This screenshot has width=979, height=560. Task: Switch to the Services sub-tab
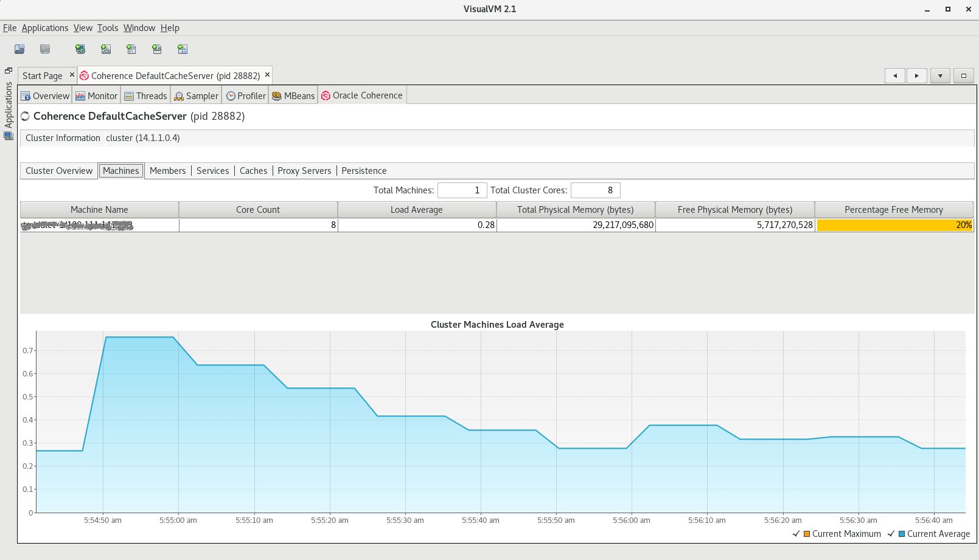point(212,171)
